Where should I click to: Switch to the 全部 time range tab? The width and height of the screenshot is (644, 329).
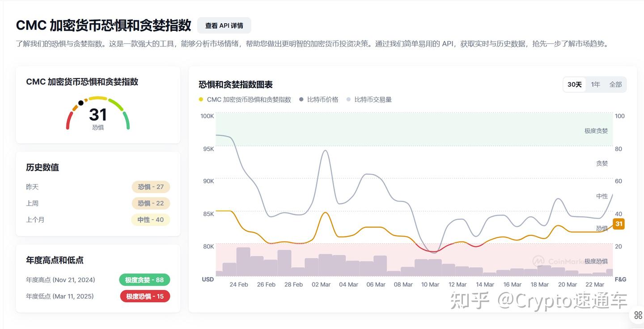click(x=615, y=84)
